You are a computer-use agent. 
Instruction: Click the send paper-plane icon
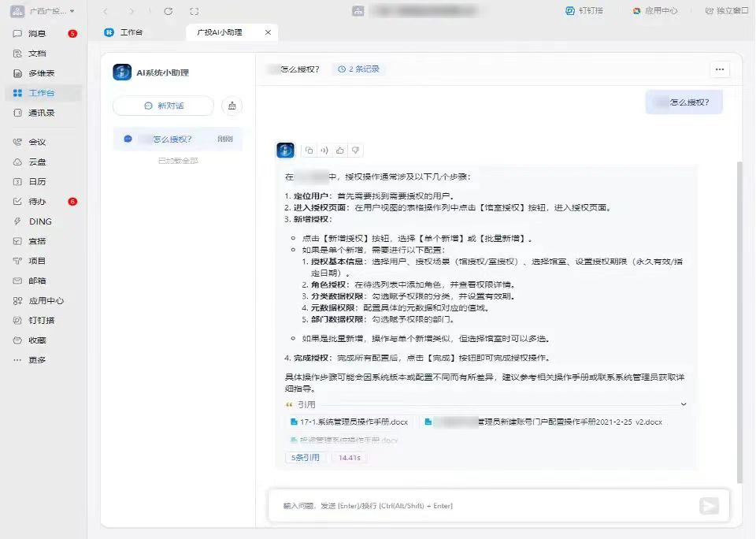pos(710,506)
